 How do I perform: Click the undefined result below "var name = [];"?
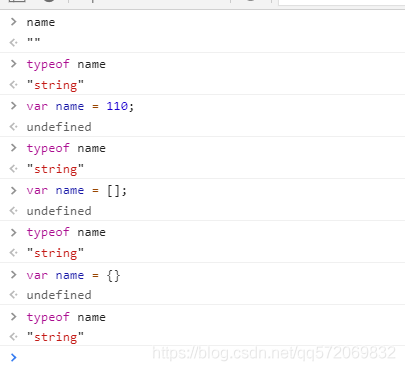[59, 211]
